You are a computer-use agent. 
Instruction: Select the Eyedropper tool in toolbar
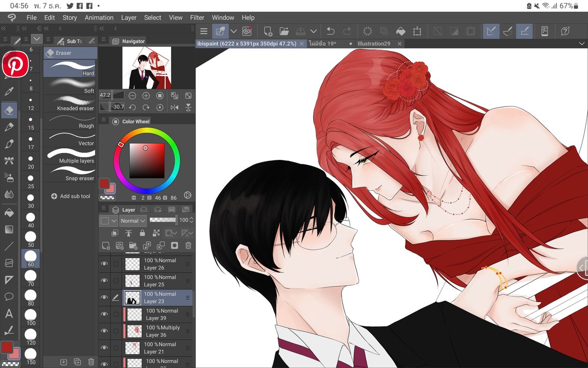(9, 91)
